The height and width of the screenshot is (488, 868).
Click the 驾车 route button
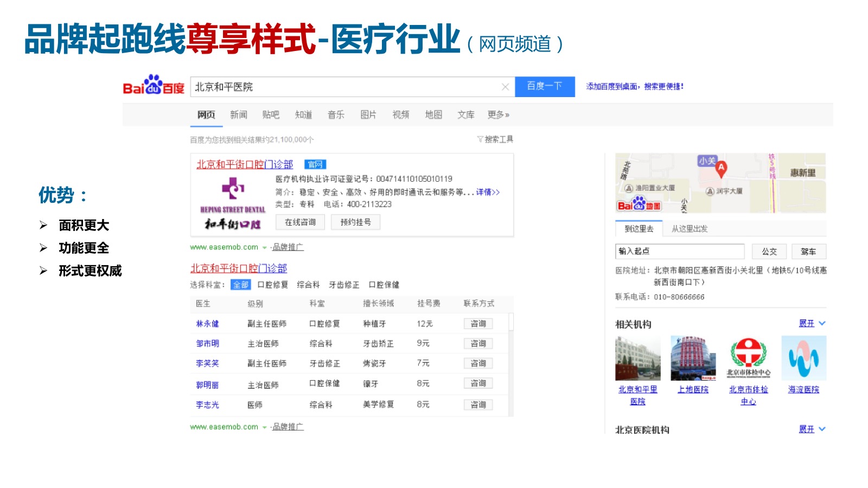(x=808, y=252)
